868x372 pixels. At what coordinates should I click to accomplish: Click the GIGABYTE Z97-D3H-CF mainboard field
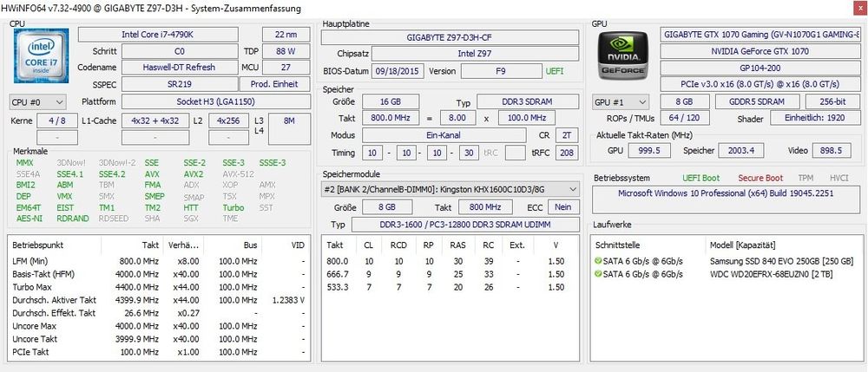[450, 38]
